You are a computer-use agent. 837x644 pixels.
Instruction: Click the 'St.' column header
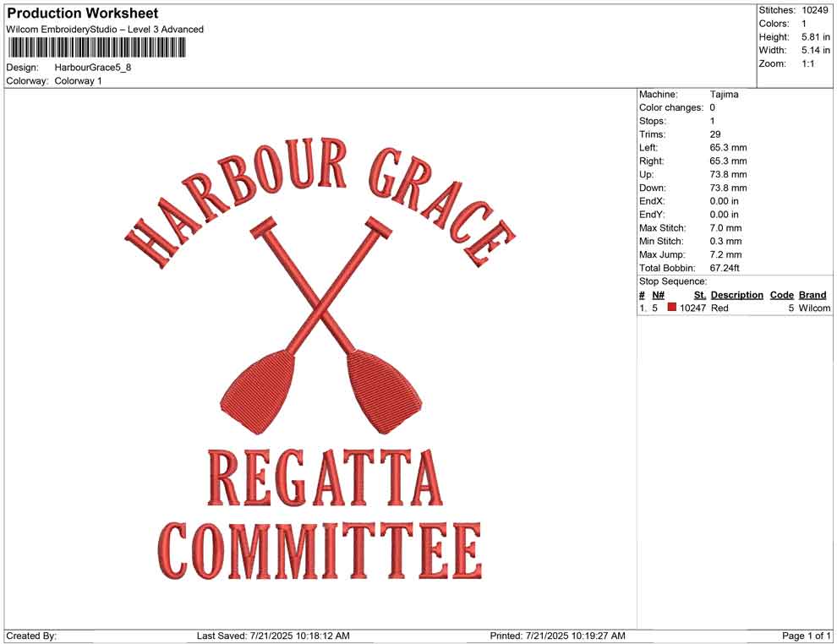pos(700,295)
